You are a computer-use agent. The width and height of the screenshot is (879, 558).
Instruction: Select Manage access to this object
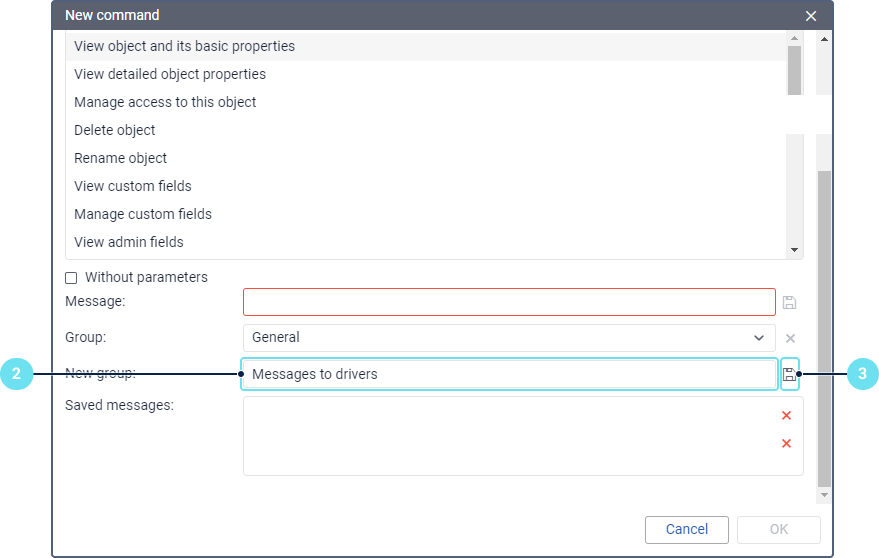pyautogui.click(x=165, y=102)
